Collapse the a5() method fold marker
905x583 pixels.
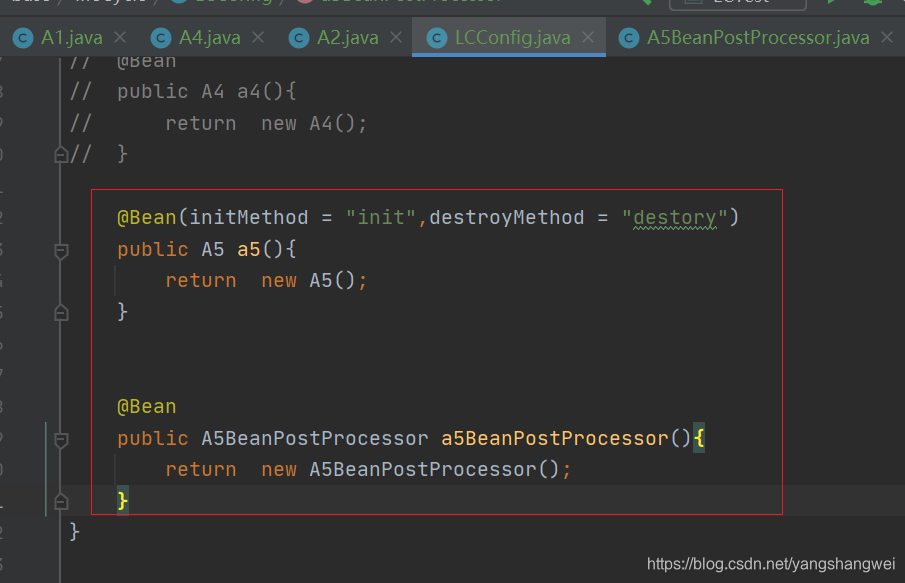coord(61,251)
